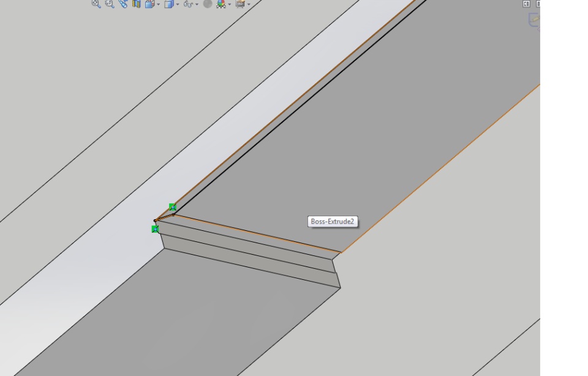This screenshot has width=588, height=376.
Task: Select the Zoom to Area tool
Action: coord(110,4)
